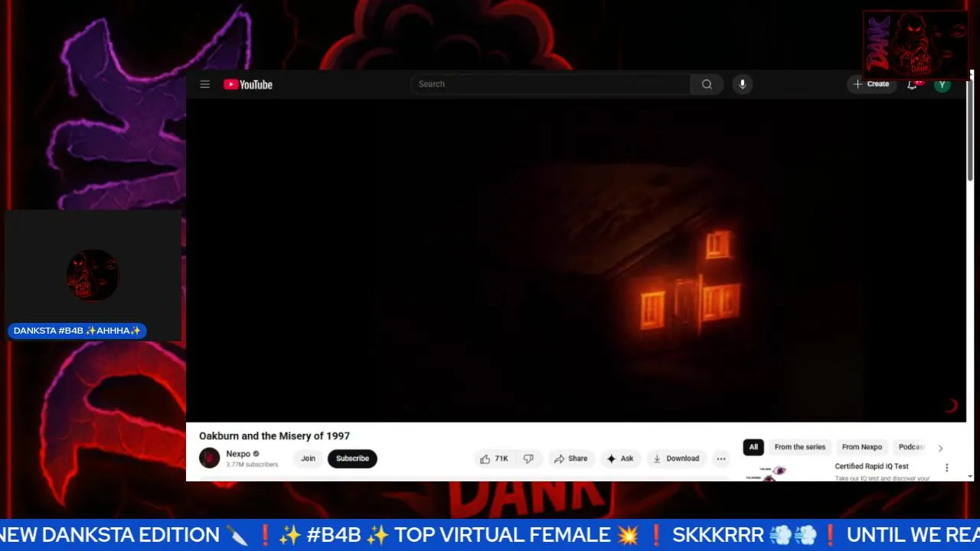Screen dimensions: 980x551
Task: Select the From Nexpo chip
Action: point(862,447)
